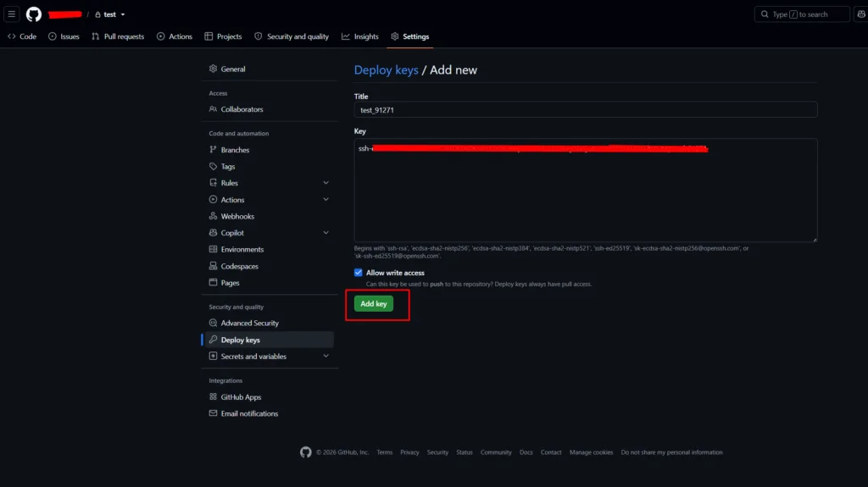The height and width of the screenshot is (487, 868).
Task: Click the green Add key button
Action: click(374, 303)
